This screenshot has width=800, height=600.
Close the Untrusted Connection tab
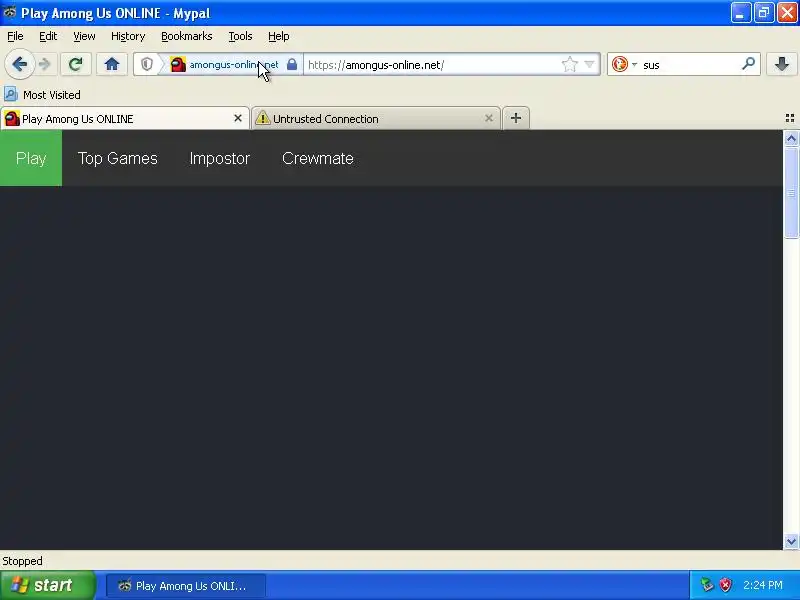[x=489, y=118]
